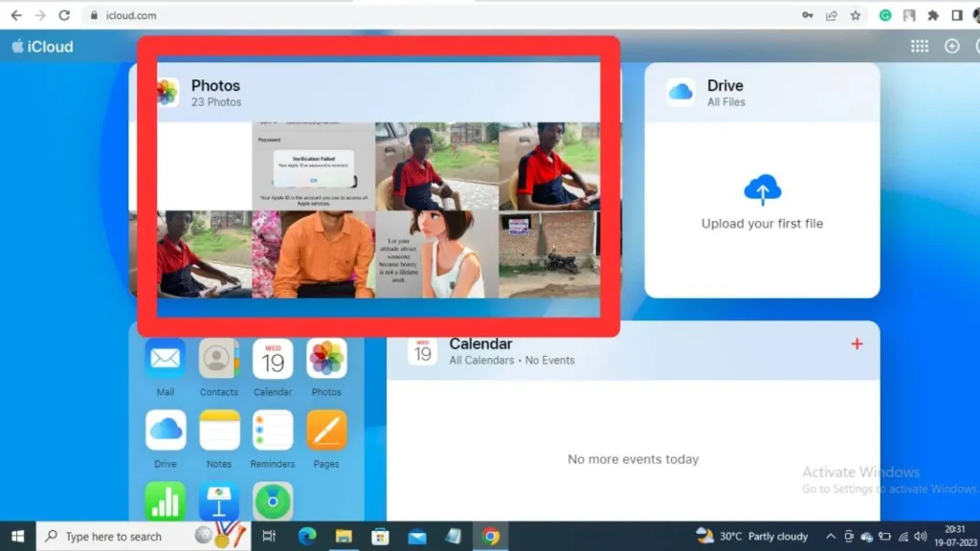This screenshot has width=980, height=551.
Task: Open the Find My app icon
Action: (273, 501)
